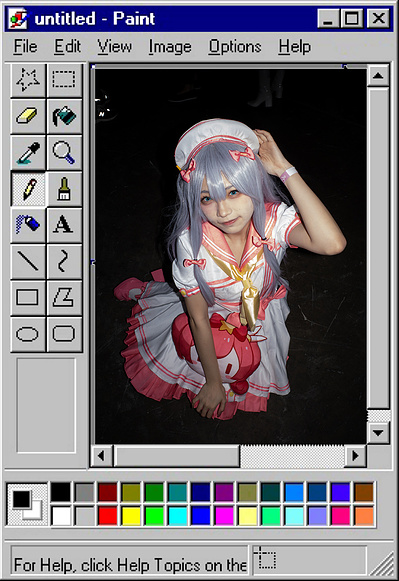This screenshot has height=581, width=399.
Task: Activate the Fill With Color bucket
Action: [x=64, y=116]
